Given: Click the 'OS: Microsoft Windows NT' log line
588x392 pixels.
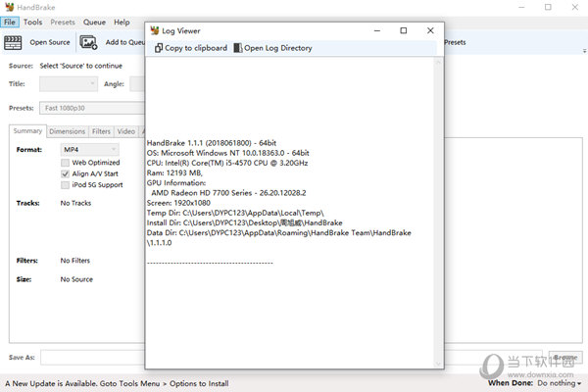Looking at the screenshot, I should click(x=228, y=153).
